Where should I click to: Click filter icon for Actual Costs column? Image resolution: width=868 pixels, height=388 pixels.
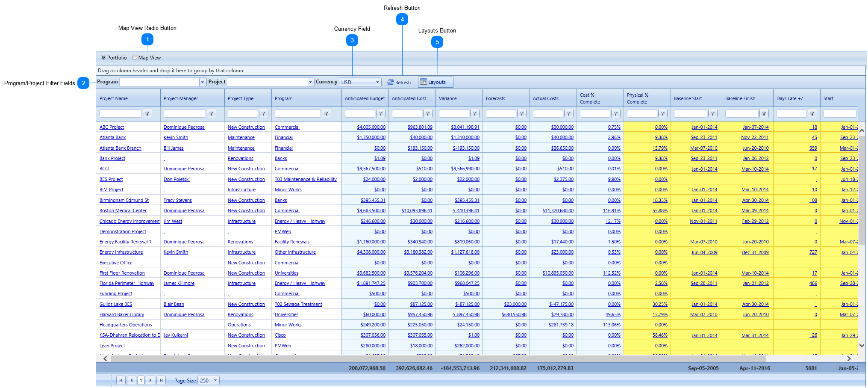(x=569, y=114)
